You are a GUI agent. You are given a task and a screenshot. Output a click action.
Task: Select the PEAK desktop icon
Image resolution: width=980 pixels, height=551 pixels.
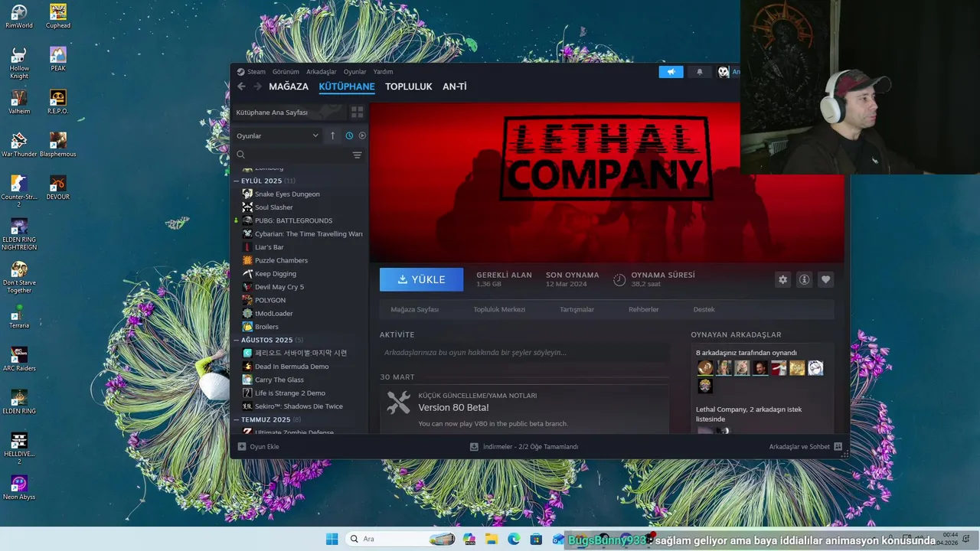58,59
